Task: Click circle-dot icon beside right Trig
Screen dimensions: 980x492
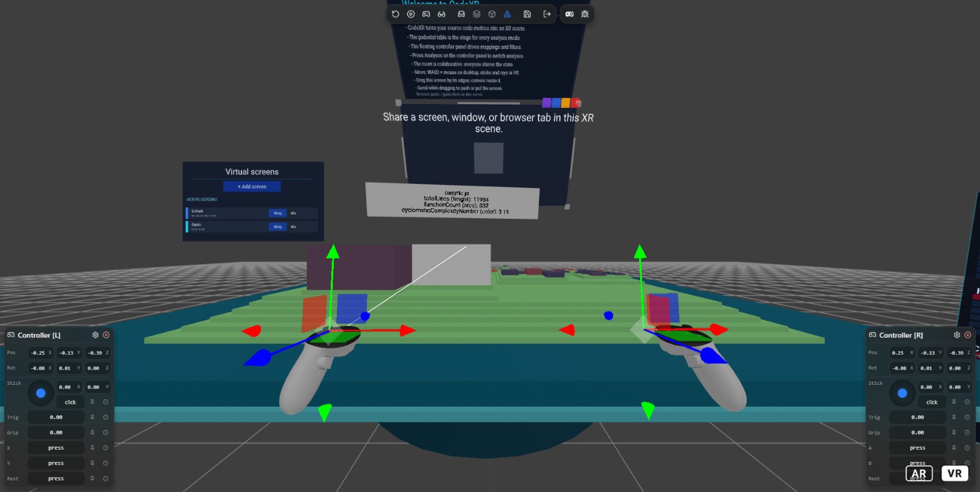Action: pos(967,417)
